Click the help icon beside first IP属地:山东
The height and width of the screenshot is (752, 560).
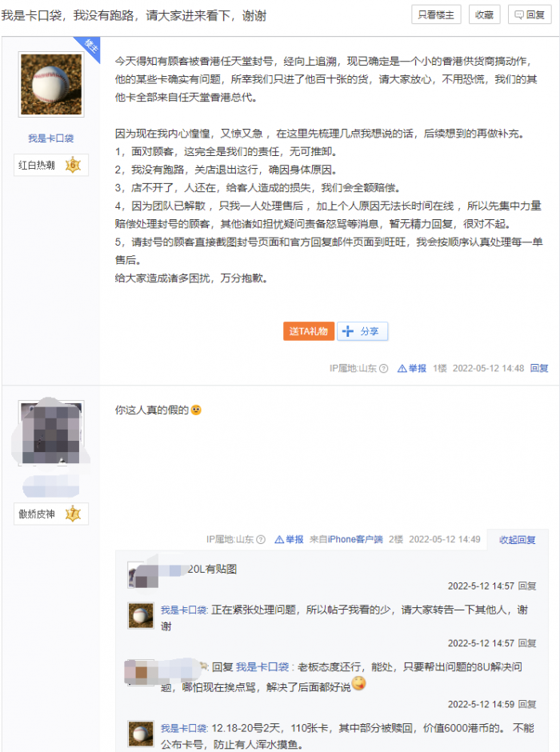(x=383, y=368)
